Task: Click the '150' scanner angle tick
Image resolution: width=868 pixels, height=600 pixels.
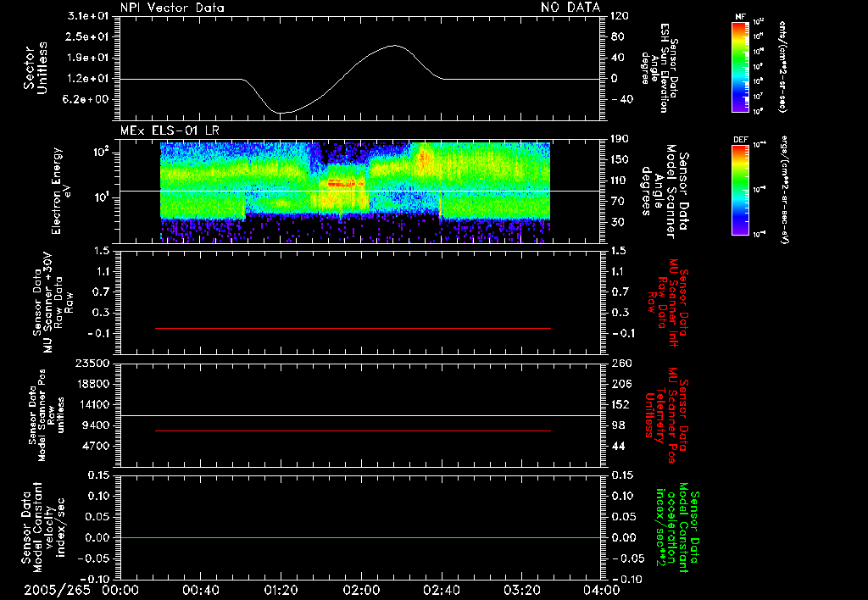Action: 620,160
